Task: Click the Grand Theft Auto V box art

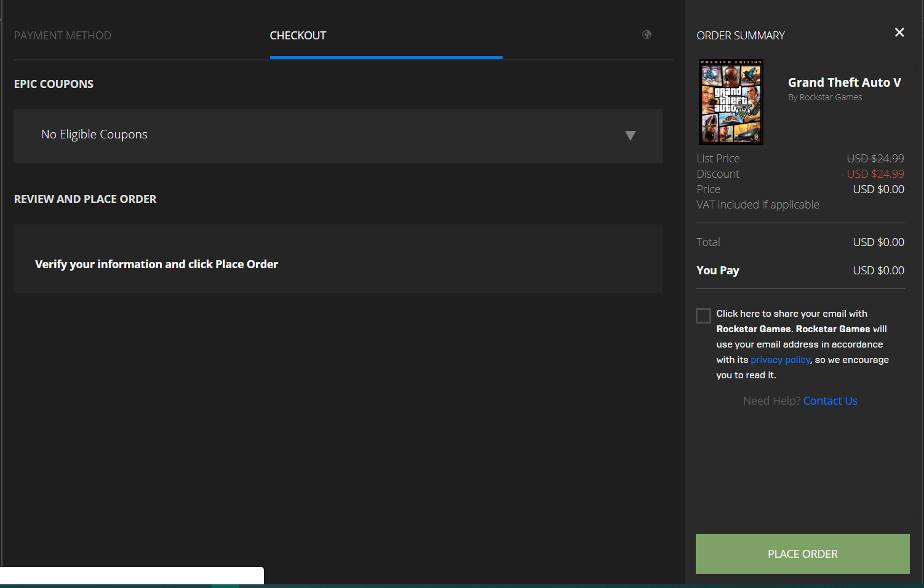Action: pos(731,101)
